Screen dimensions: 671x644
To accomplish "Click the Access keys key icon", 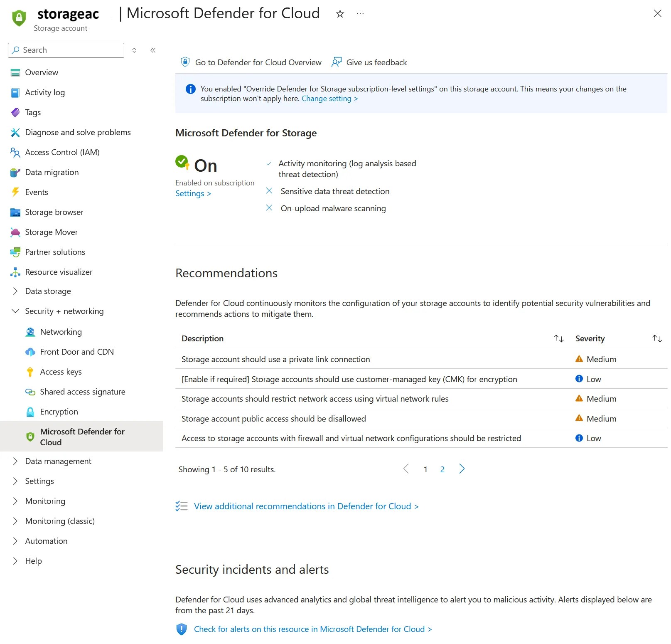I will (30, 372).
